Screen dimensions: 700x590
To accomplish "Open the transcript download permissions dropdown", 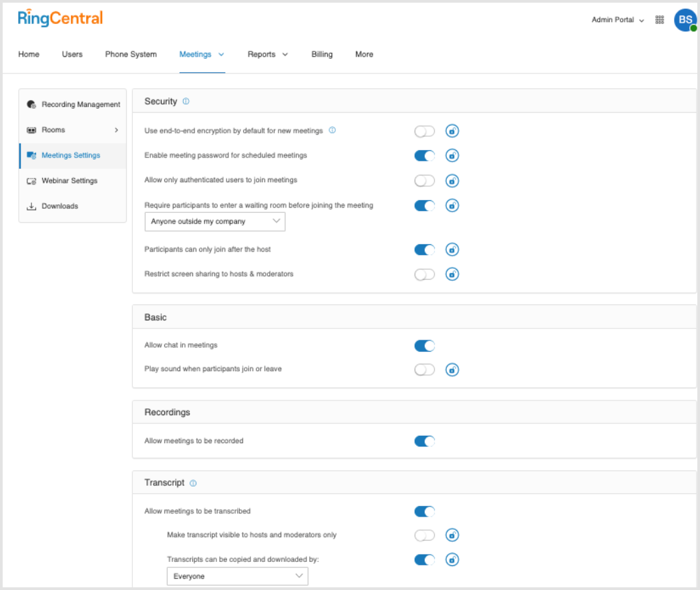I will pos(237,576).
